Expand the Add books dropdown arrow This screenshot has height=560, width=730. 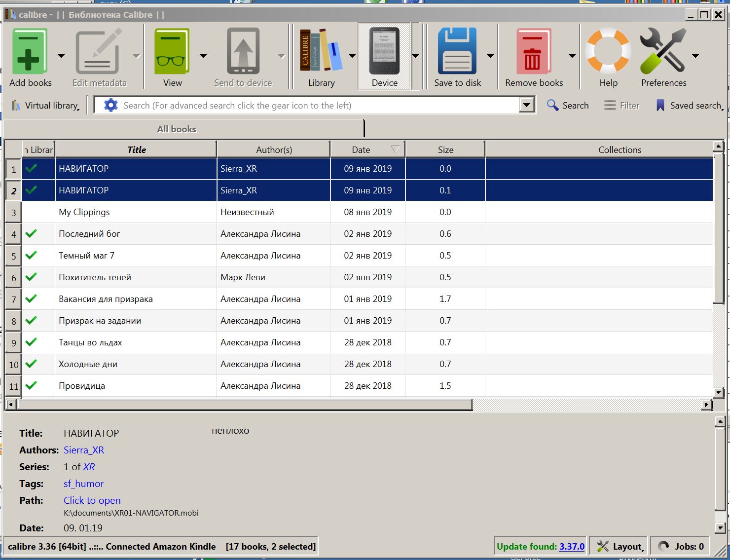pyautogui.click(x=61, y=56)
